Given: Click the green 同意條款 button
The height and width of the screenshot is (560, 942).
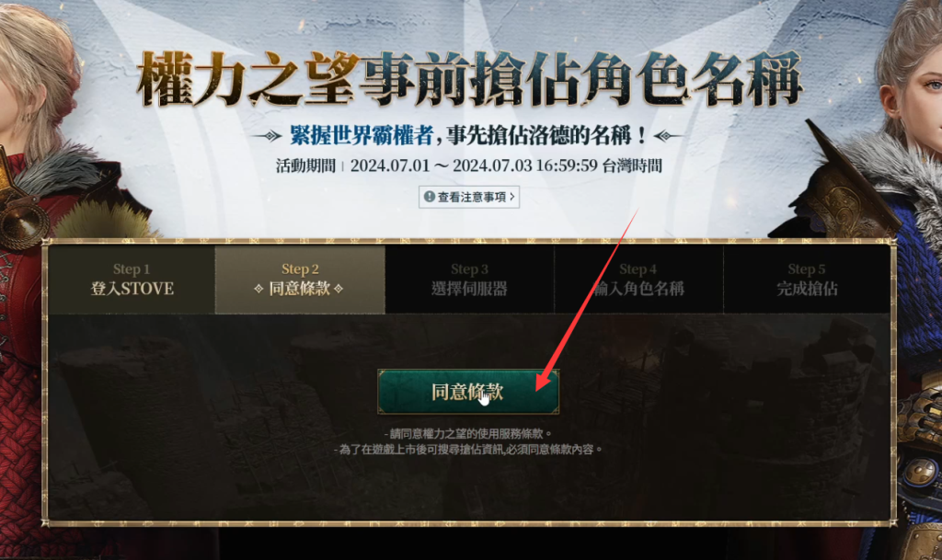Looking at the screenshot, I should coord(468,392).
